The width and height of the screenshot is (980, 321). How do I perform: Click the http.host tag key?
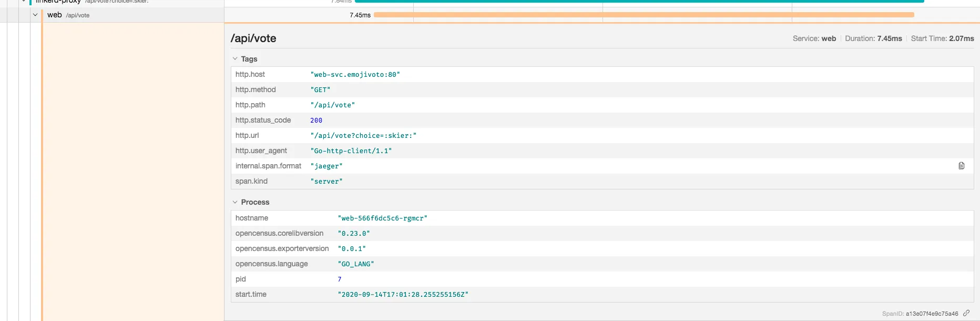point(250,74)
